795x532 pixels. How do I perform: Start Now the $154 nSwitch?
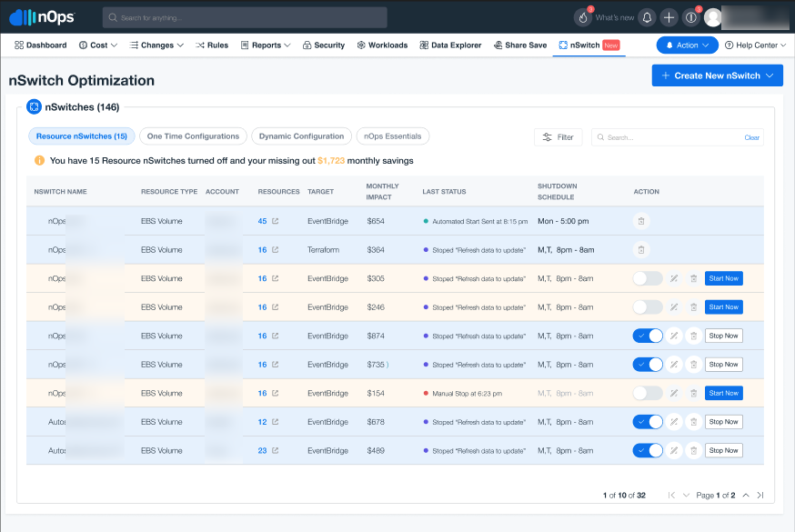coord(724,393)
